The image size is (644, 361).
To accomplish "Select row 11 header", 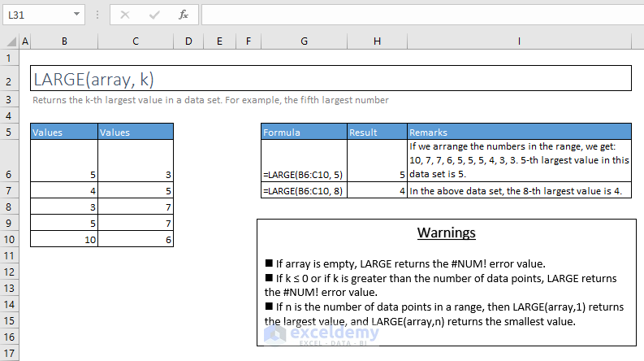I will (x=9, y=255).
